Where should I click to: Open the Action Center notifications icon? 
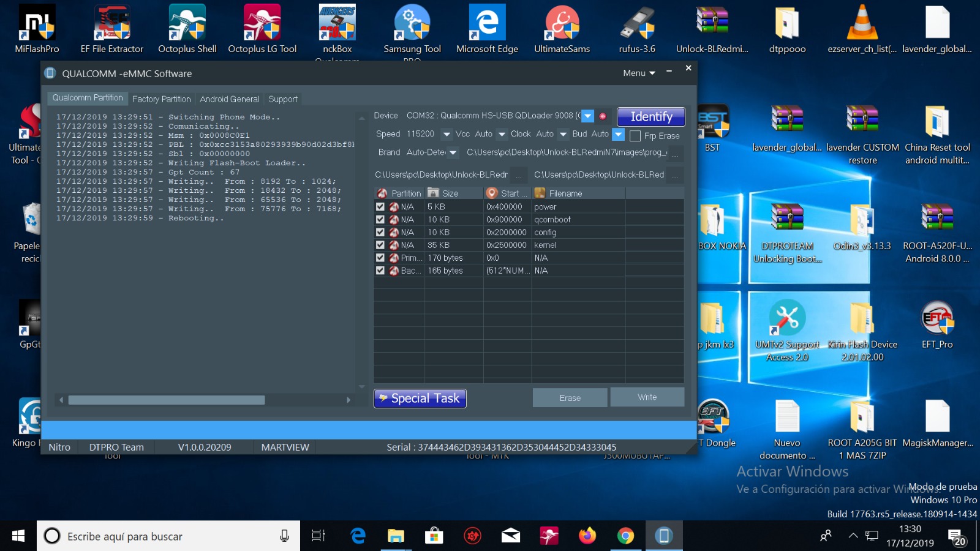click(956, 537)
